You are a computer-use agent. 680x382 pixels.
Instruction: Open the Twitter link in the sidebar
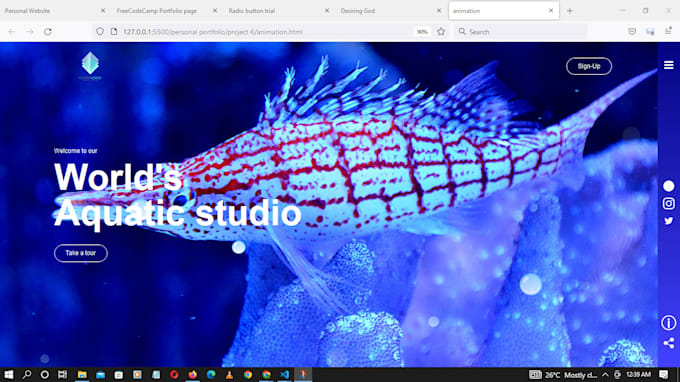pos(668,221)
